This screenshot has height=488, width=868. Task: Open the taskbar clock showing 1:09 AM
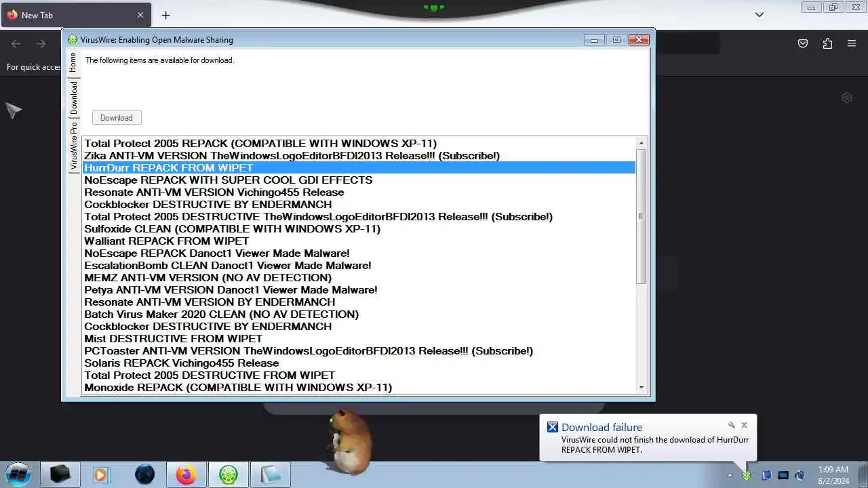tap(833, 474)
